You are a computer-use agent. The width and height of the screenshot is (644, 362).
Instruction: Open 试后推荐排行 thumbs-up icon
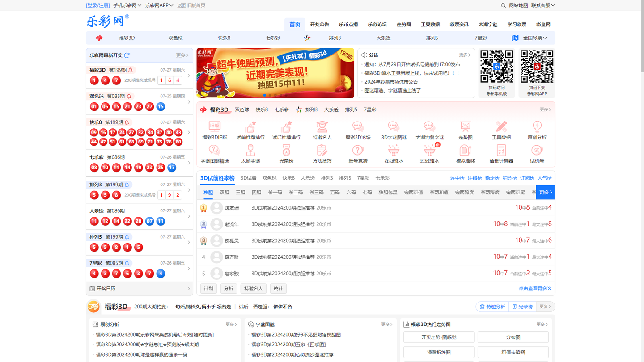tap(286, 126)
